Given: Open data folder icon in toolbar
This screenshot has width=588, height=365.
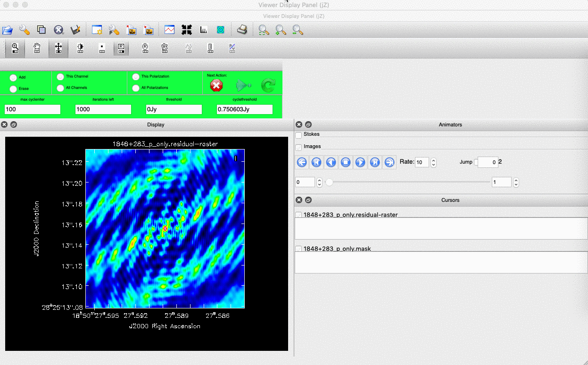Looking at the screenshot, I should pyautogui.click(x=8, y=30).
